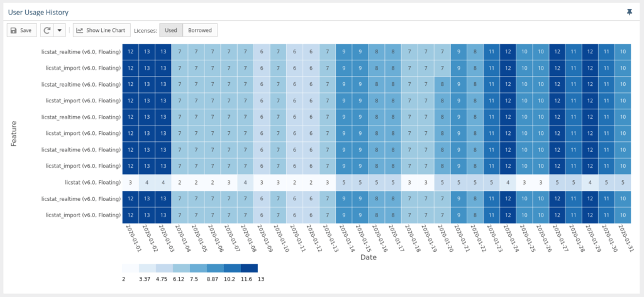Click the Feature axis title
This screenshot has height=297, width=644.
tap(14, 134)
